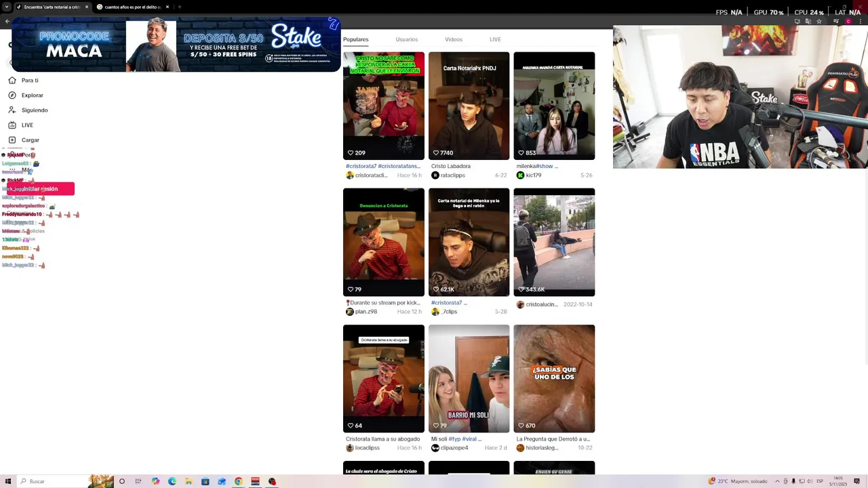Open the Para ti feed
This screenshot has width=868, height=488.
tap(23, 81)
